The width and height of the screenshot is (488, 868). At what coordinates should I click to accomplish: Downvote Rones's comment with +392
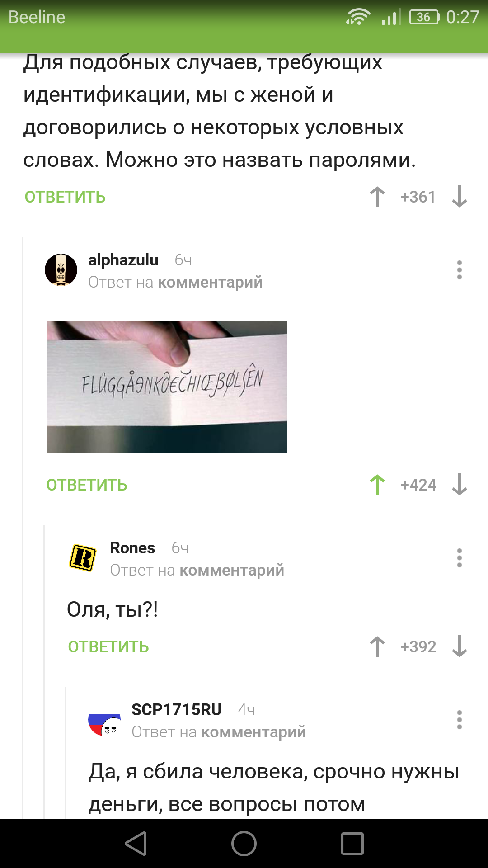[460, 646]
